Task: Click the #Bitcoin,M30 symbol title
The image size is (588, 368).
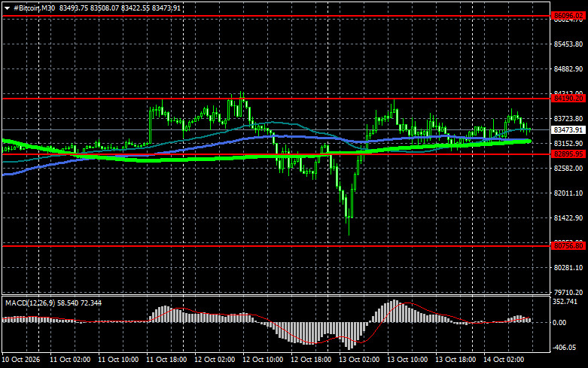Action: pos(34,8)
